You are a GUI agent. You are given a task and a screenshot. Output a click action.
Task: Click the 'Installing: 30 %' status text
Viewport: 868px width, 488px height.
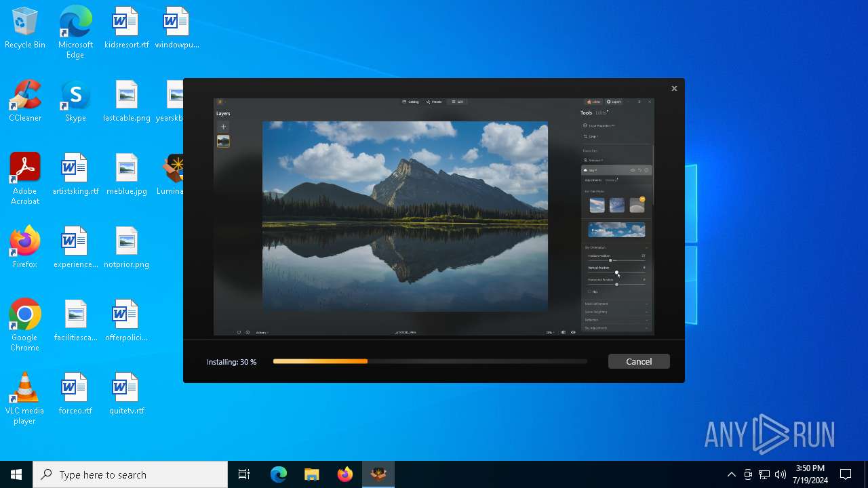[231, 362]
